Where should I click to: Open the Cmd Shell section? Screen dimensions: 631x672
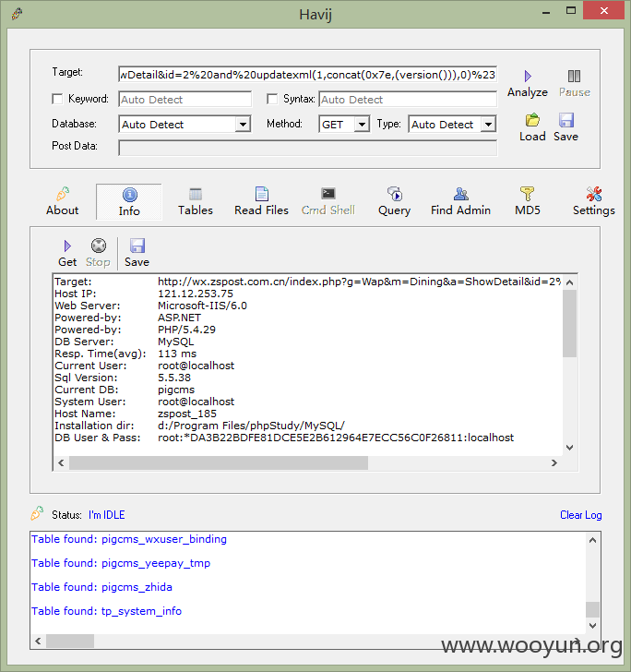pyautogui.click(x=328, y=201)
